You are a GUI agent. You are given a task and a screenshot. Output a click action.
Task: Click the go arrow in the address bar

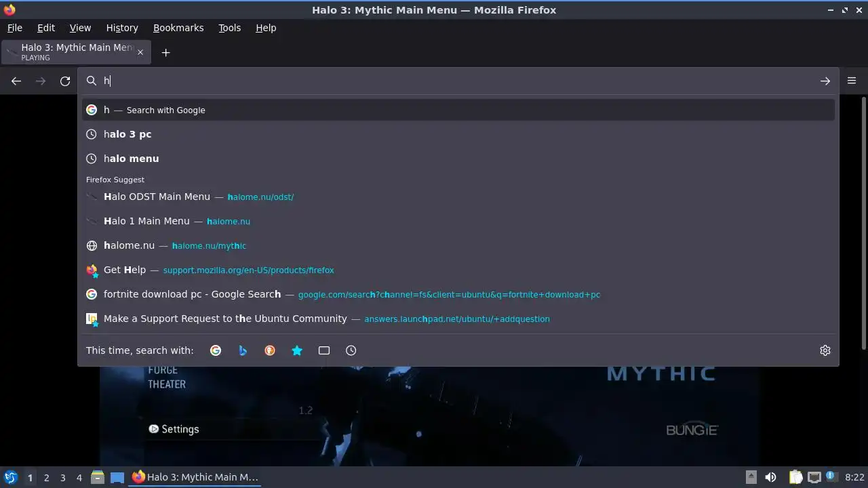[825, 81]
